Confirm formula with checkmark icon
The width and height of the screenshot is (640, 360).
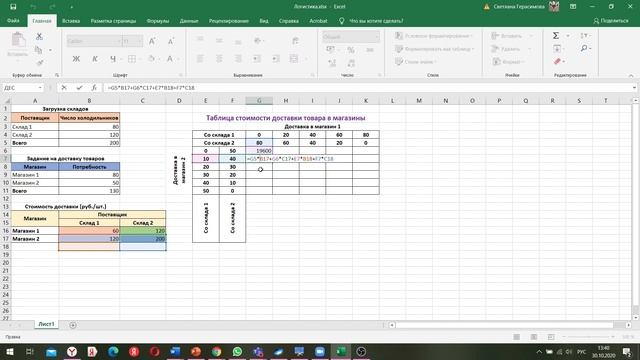79,88
